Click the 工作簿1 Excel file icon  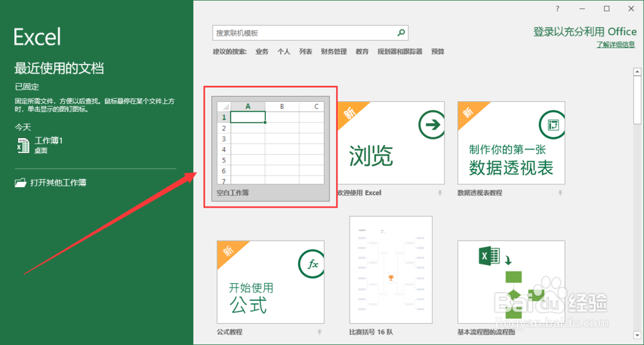23,146
